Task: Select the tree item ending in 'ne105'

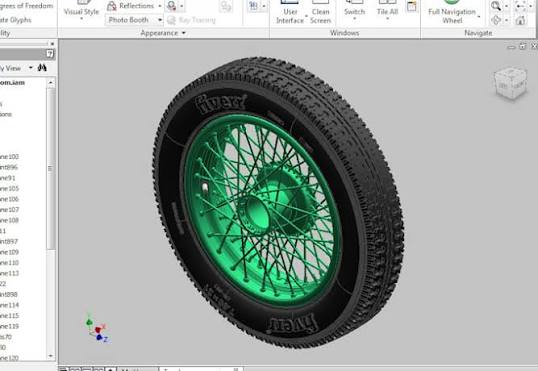Action: (9, 189)
